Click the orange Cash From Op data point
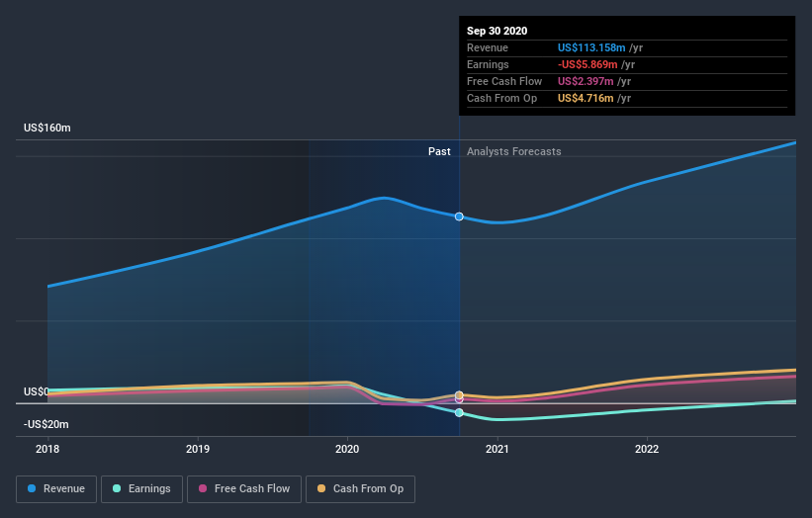Screen dimensions: 812x518 [459, 394]
